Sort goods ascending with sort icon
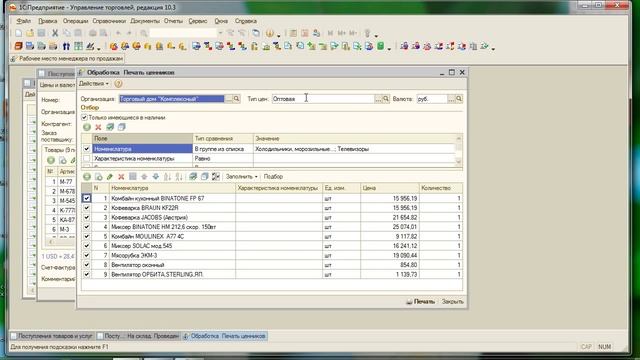The height and width of the screenshot is (360, 640). [167, 176]
